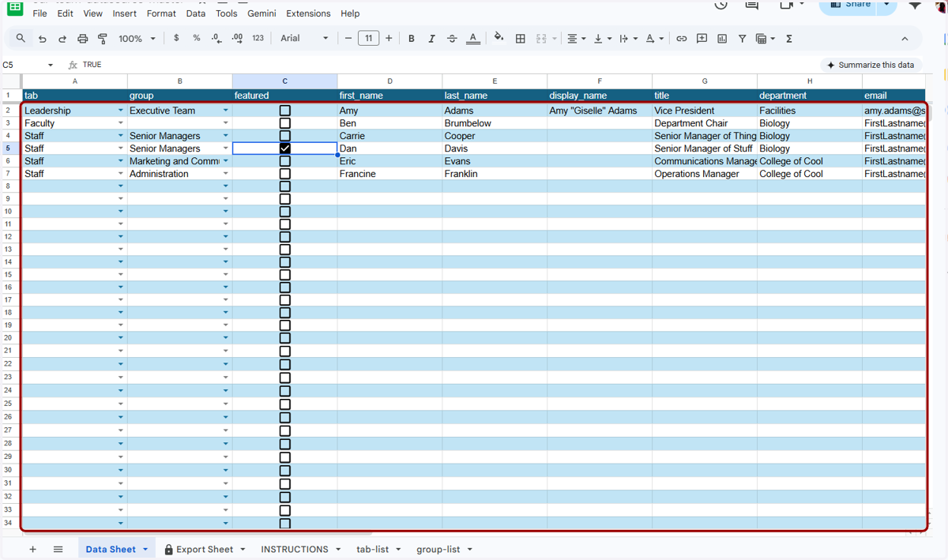Open the tab dropdown for Faculty row
This screenshot has height=560, width=948.
point(121,123)
